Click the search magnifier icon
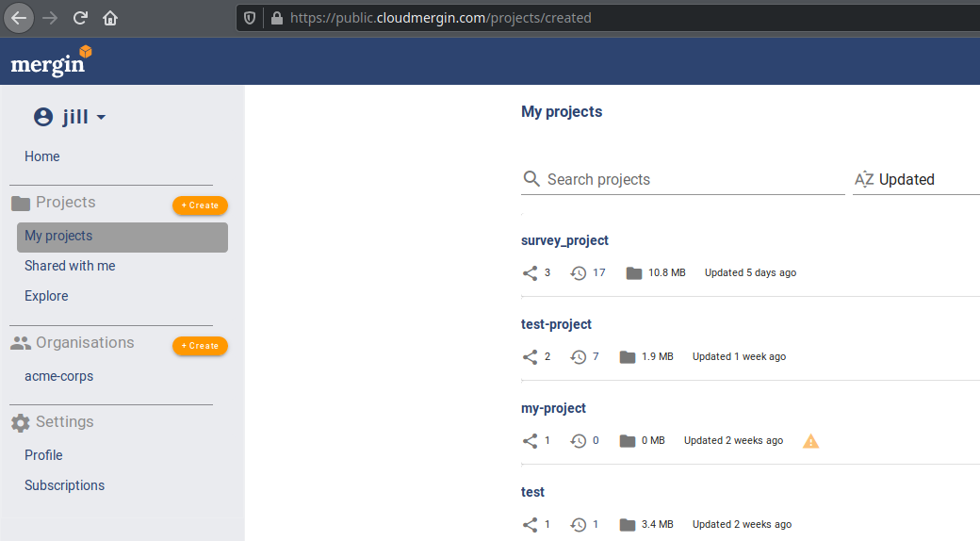Screen dimensions: 980x541 pos(531,179)
